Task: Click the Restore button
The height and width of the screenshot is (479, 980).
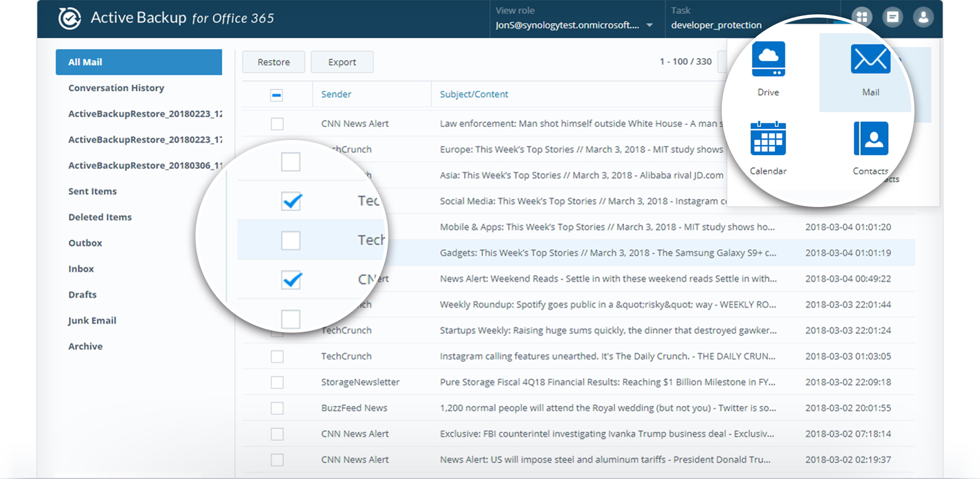Action: tap(274, 62)
